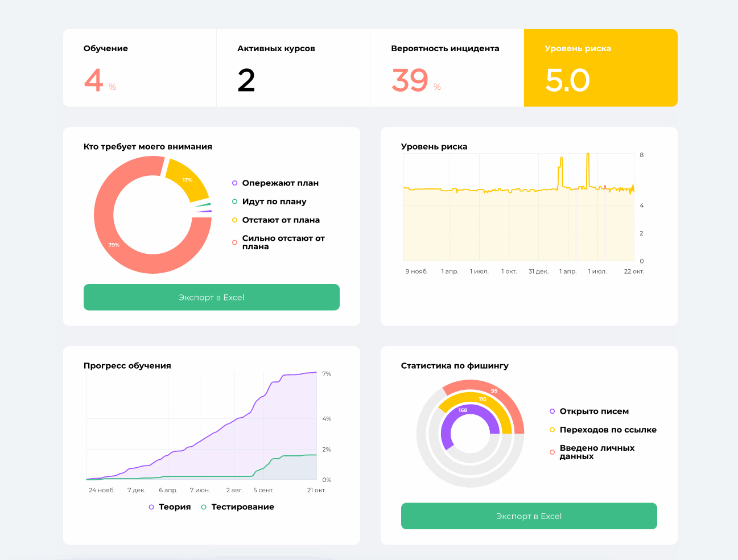Toggle the Тестирование series legend
This screenshot has width=738, height=560.
(237, 507)
